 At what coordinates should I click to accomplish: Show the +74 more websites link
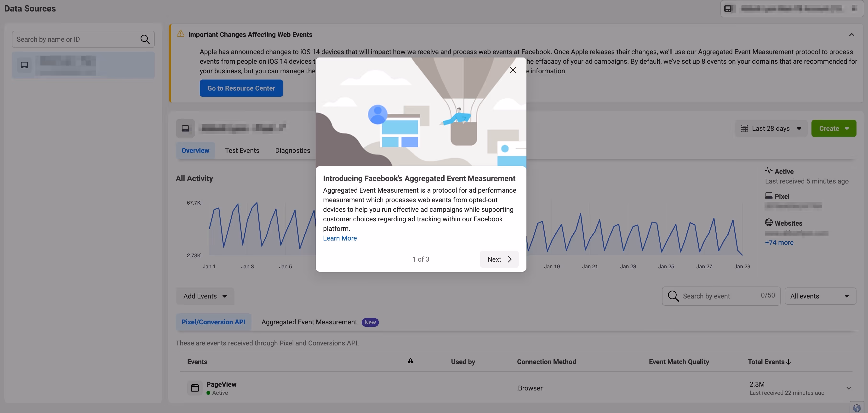(779, 242)
